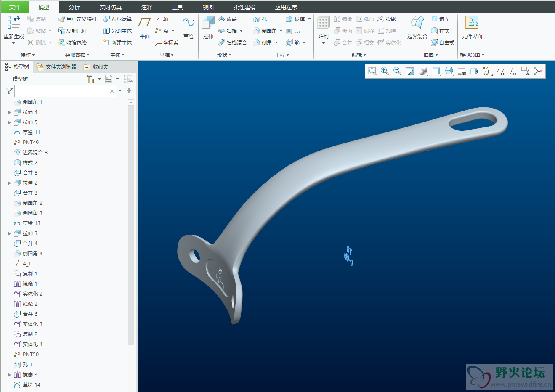
Task: Click the Component Interface (元件界面) icon
Action: click(472, 28)
